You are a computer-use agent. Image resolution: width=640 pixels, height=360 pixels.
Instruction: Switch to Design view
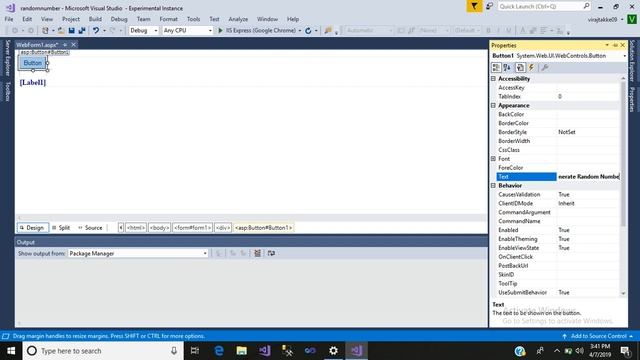(x=33, y=228)
